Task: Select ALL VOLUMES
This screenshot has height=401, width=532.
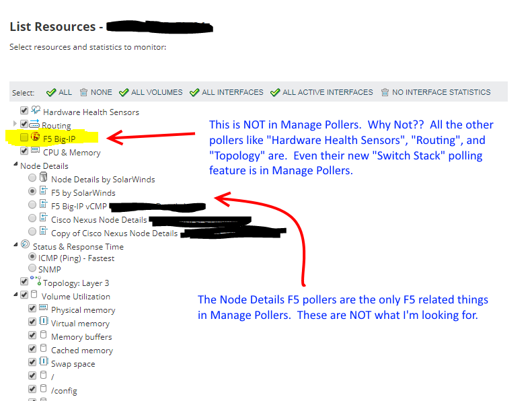Action: pyautogui.click(x=151, y=92)
